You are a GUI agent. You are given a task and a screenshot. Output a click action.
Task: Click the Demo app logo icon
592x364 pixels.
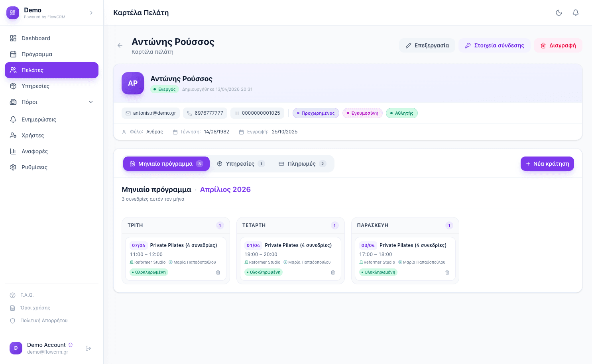point(13,13)
